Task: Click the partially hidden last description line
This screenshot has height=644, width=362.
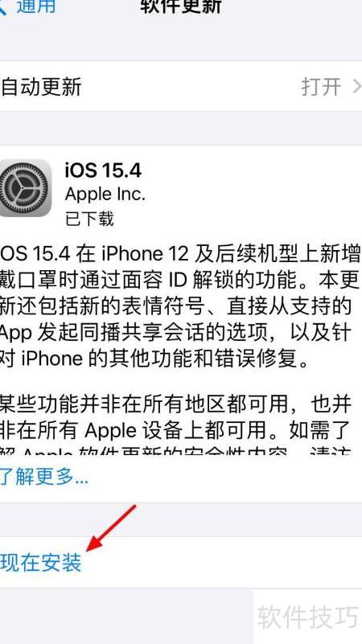Action: pyautogui.click(x=177, y=449)
